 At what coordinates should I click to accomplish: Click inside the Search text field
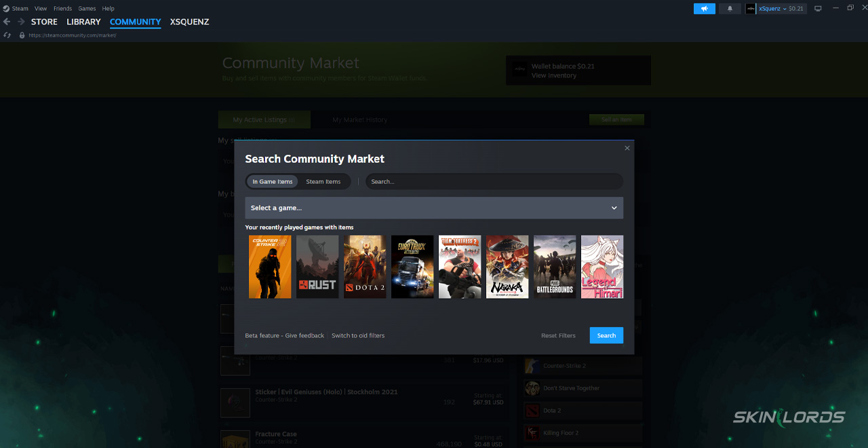494,181
